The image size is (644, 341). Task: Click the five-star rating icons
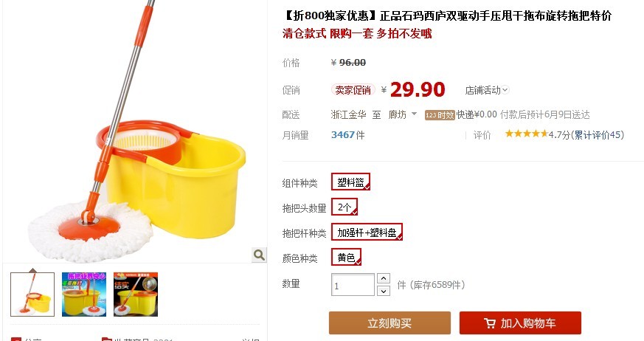[527, 134]
